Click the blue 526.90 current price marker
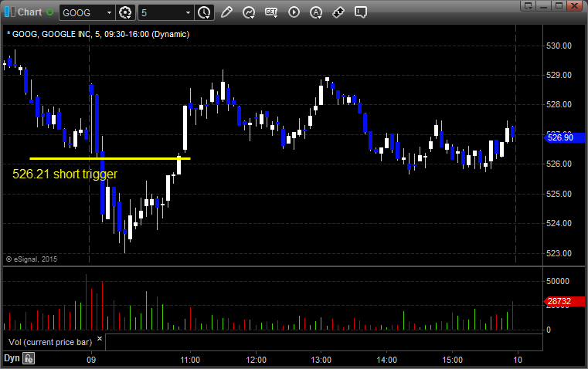588x369 pixels. tap(564, 137)
